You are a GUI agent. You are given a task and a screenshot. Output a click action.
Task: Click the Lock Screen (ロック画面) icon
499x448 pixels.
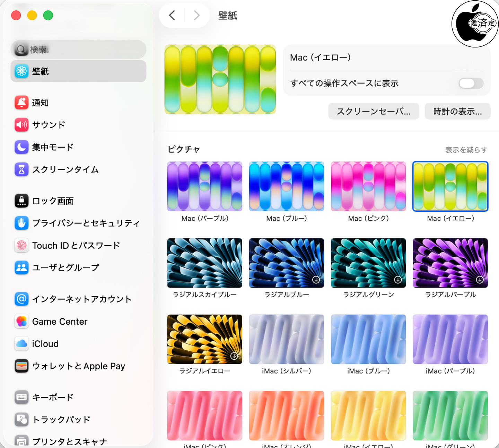click(21, 201)
